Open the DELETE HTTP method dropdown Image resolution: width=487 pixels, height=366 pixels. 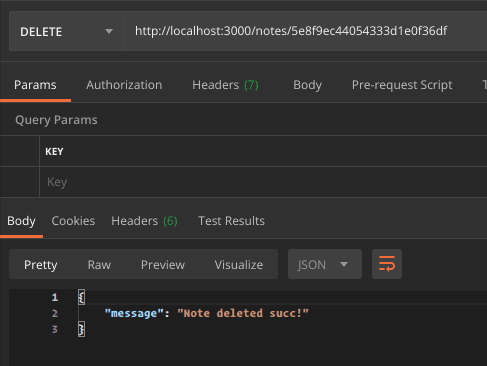coord(67,31)
